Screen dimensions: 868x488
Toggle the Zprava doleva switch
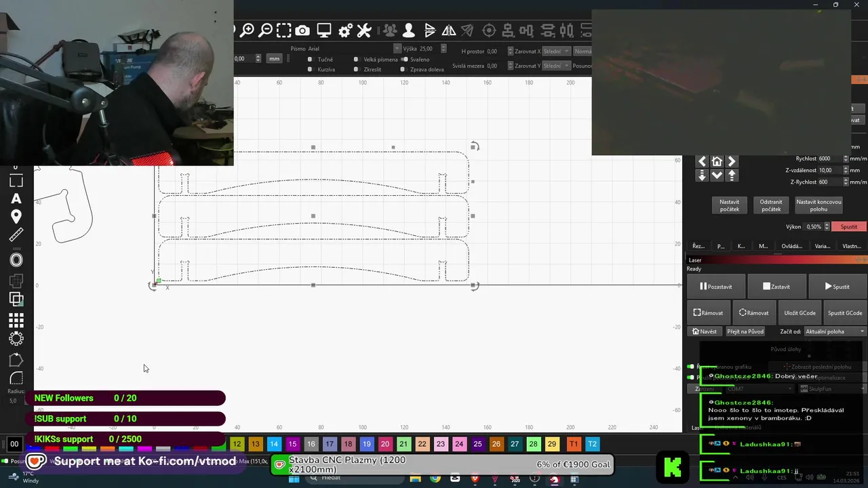tap(403, 69)
